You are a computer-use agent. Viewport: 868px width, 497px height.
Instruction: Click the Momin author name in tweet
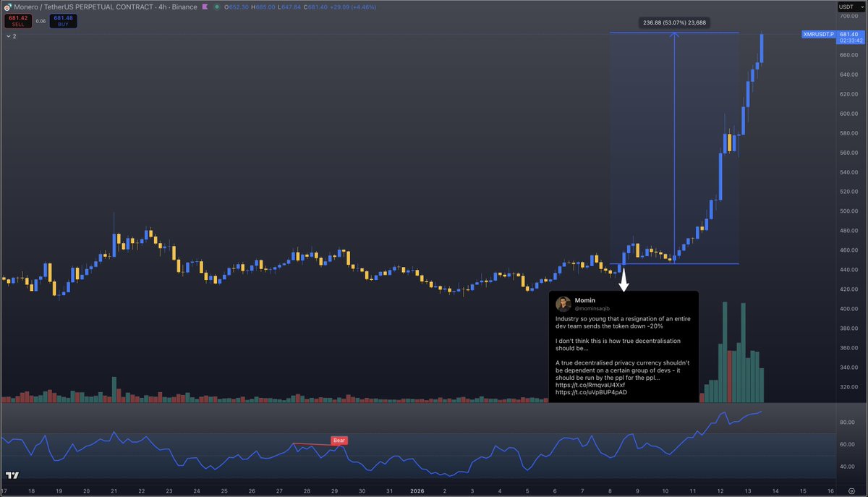(584, 300)
